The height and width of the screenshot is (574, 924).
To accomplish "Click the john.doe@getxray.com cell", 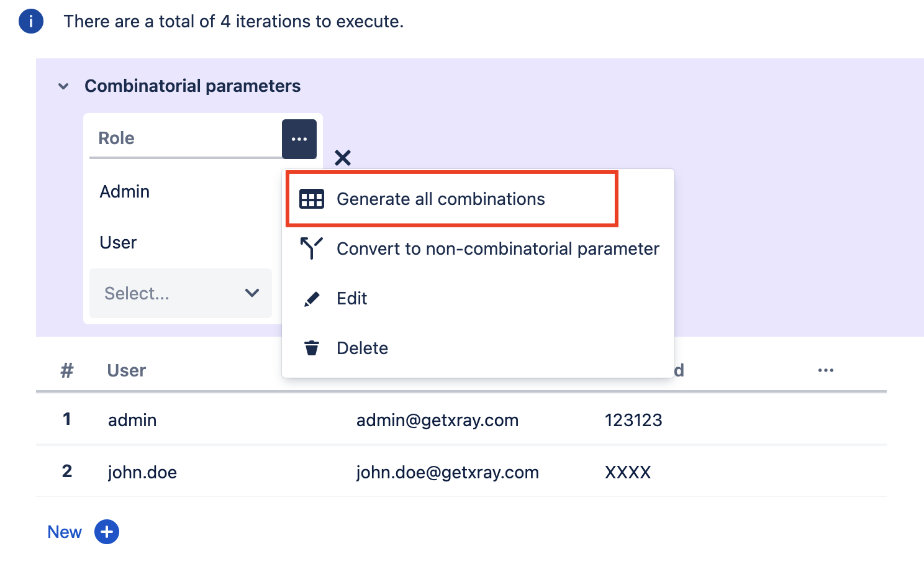I will point(447,472).
